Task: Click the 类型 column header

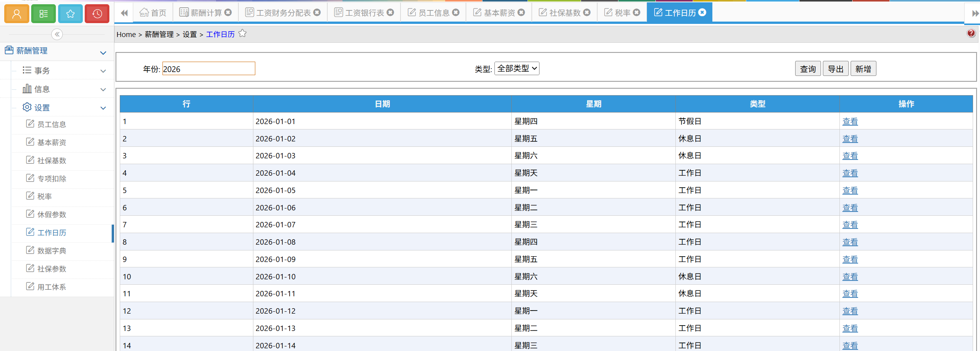Action: point(757,104)
